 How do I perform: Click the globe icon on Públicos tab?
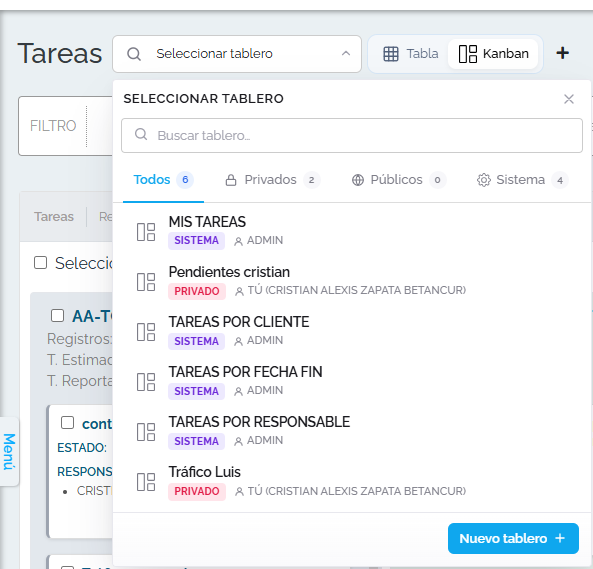[x=358, y=180]
